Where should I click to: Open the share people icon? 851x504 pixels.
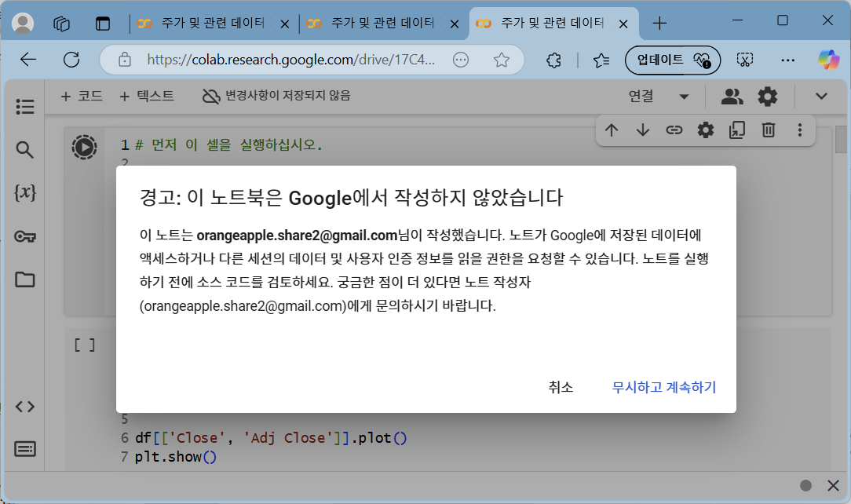click(x=732, y=97)
